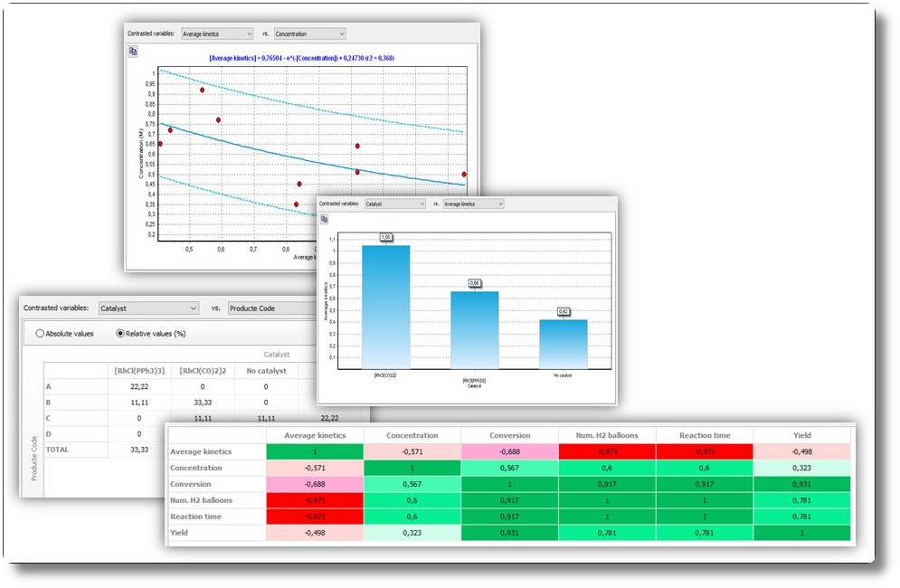
Task: Open the Average kinetics dropdown in bar chart window
Action: [x=474, y=204]
